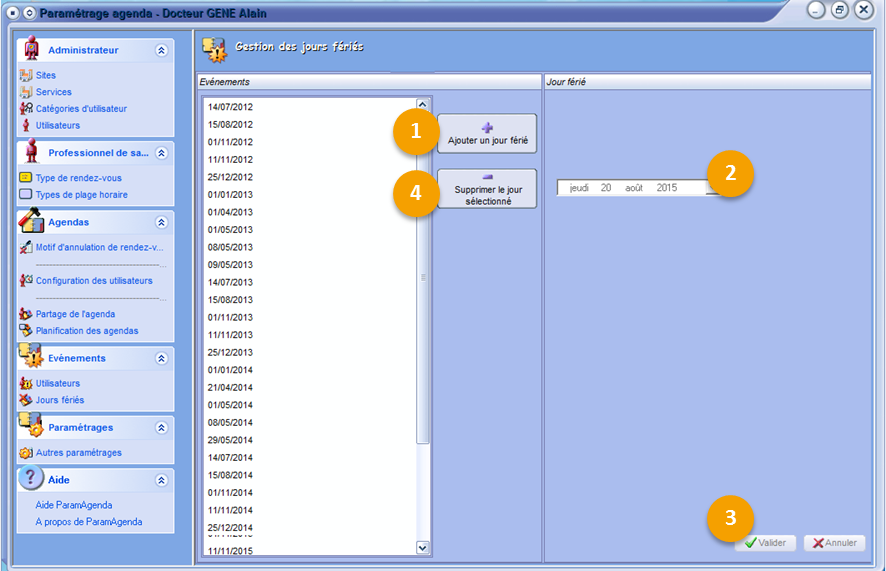Screen dimensions: 886x571
Task: Collapse the Administrateur panel section
Action: pos(161,50)
